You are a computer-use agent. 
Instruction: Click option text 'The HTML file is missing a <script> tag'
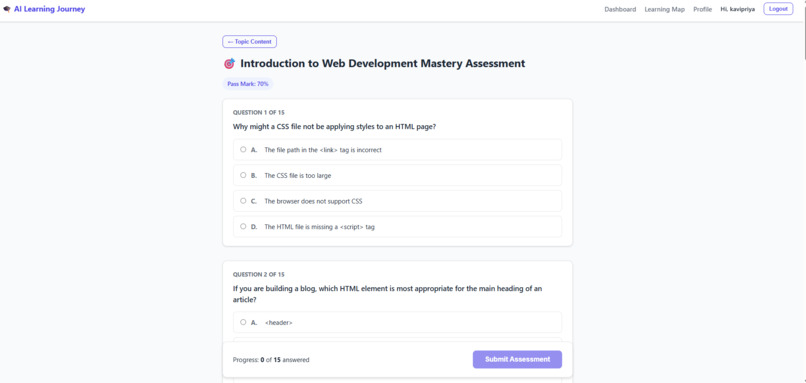[x=319, y=227]
